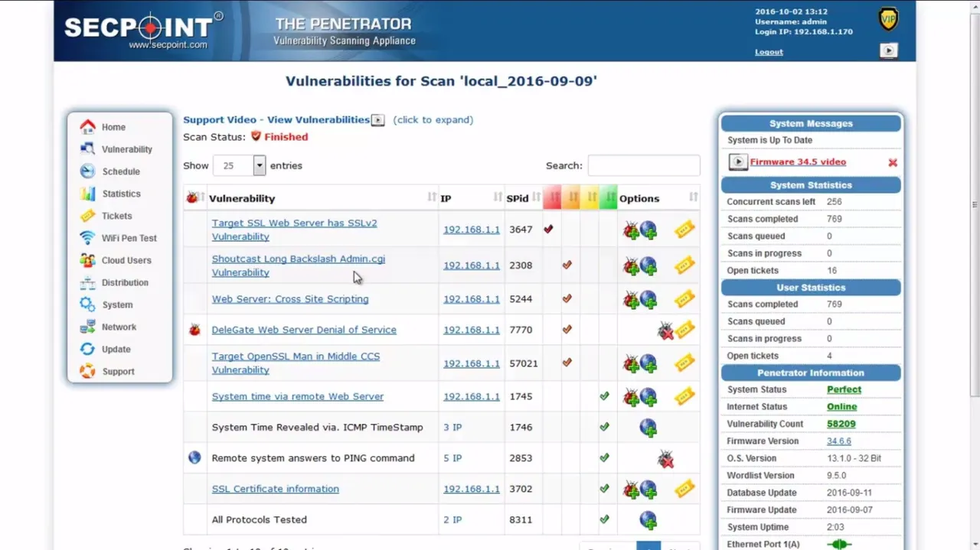Click the ticket icon in Shoutcast Vulnerability row

684,265
